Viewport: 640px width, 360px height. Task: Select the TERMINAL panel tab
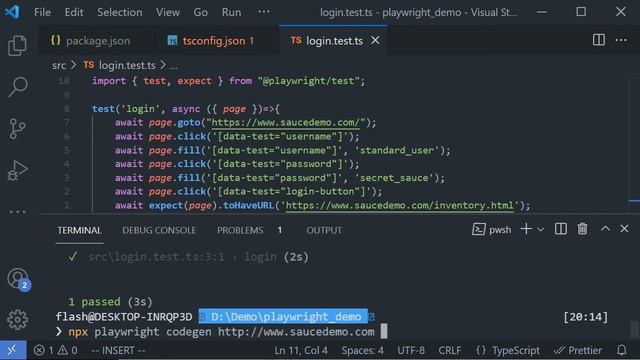coord(79,230)
